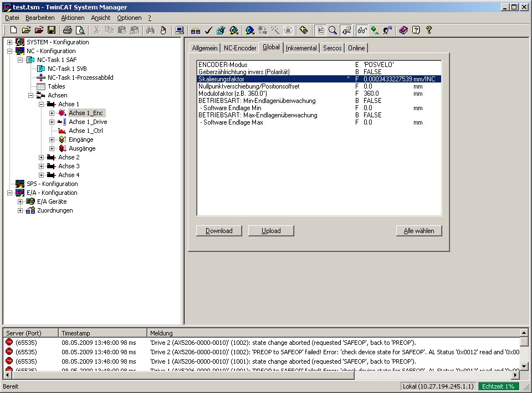Click the purple book toolbar icon
The image size is (532, 393).
point(403,30)
